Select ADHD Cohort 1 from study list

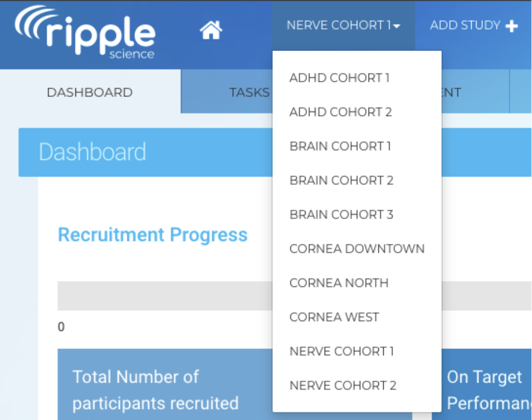click(x=339, y=78)
